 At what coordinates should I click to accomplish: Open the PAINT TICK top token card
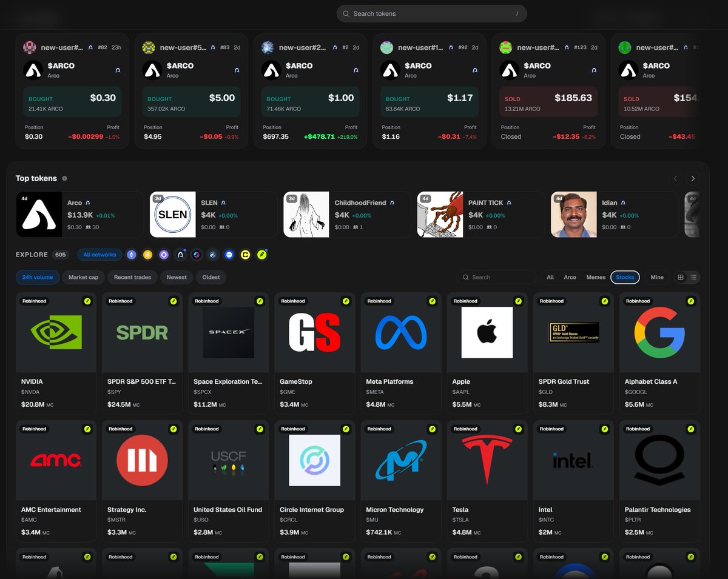click(x=480, y=215)
